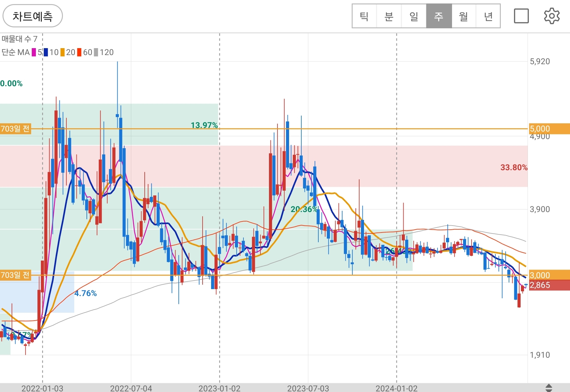The image size is (570, 392).
Task: Click the 4.76% volume profile value
Action: click(86, 293)
